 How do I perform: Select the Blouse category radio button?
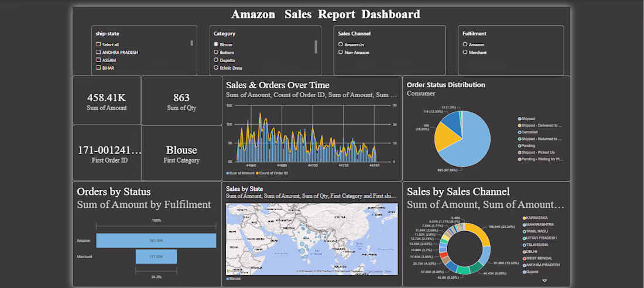pyautogui.click(x=216, y=44)
